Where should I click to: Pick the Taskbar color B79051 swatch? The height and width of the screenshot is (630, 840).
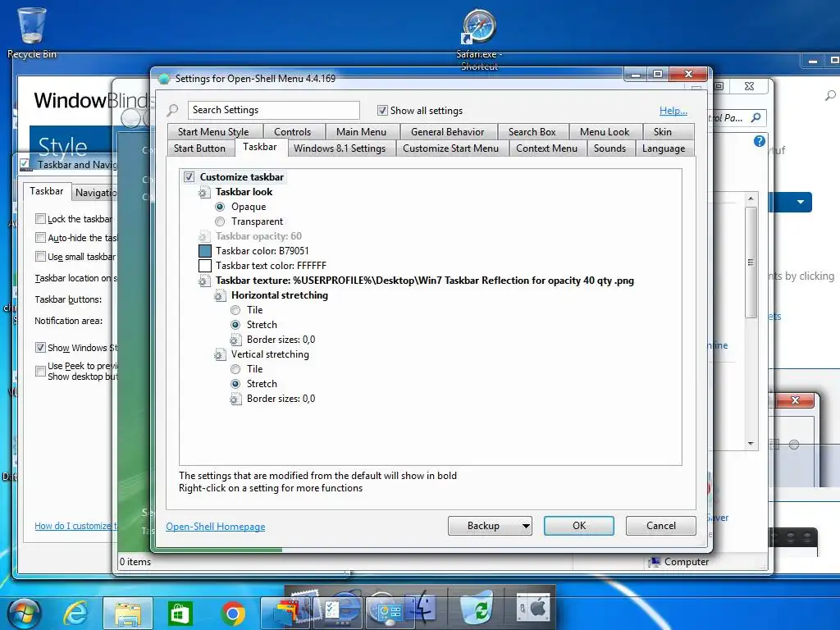204,251
